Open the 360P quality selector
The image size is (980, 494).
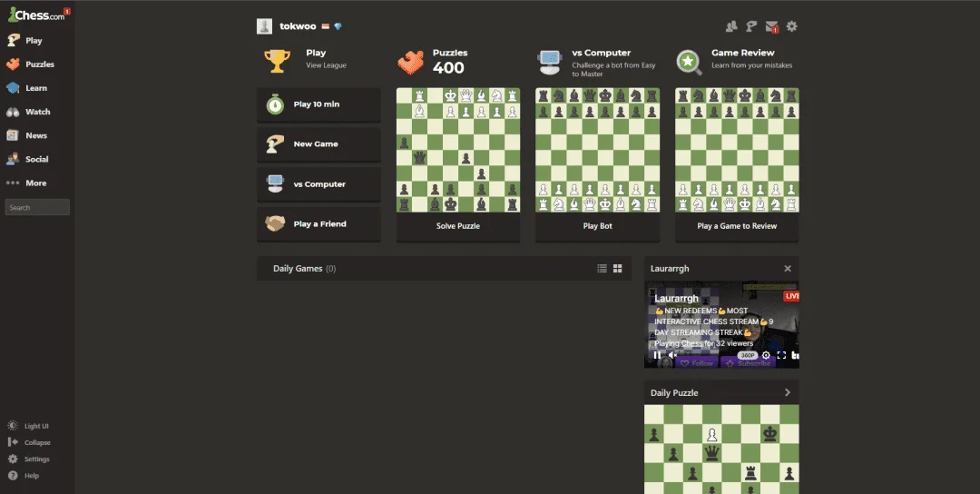tap(748, 355)
